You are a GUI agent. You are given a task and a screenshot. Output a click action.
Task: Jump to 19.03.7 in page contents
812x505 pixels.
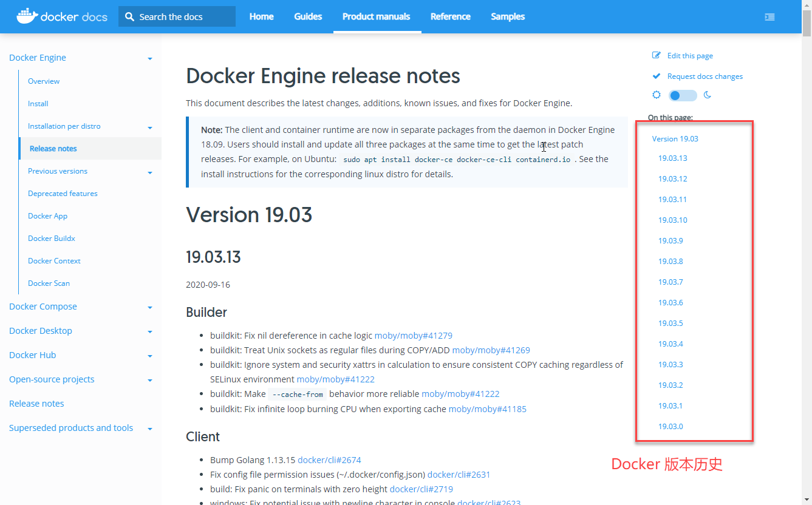tap(670, 282)
